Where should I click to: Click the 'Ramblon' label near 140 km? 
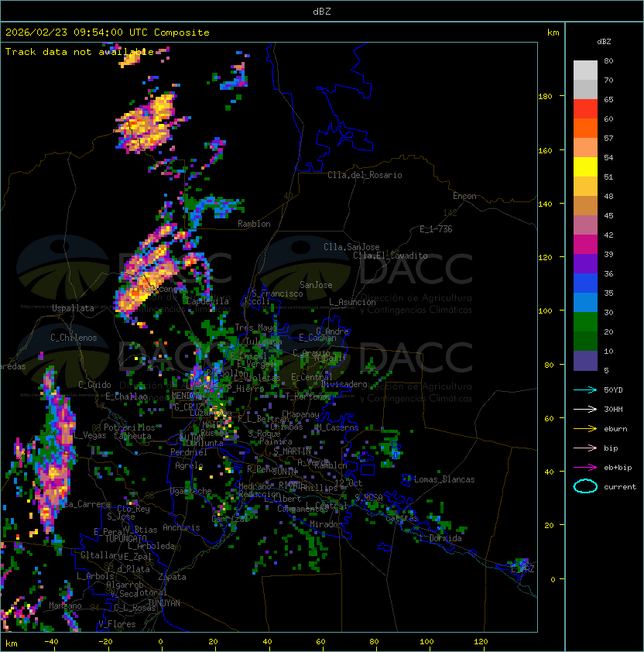tap(254, 224)
